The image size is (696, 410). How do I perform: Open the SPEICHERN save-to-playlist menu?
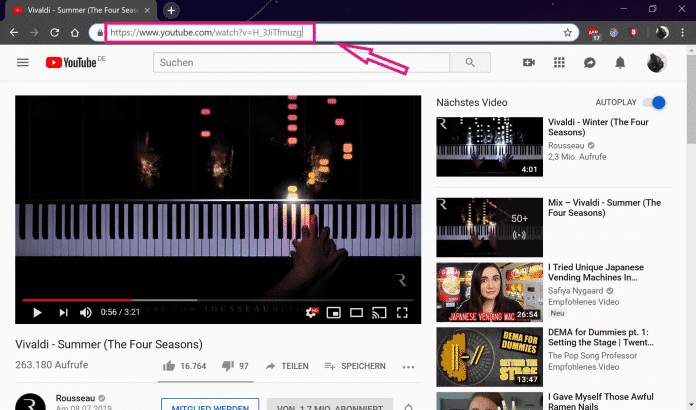click(x=354, y=366)
